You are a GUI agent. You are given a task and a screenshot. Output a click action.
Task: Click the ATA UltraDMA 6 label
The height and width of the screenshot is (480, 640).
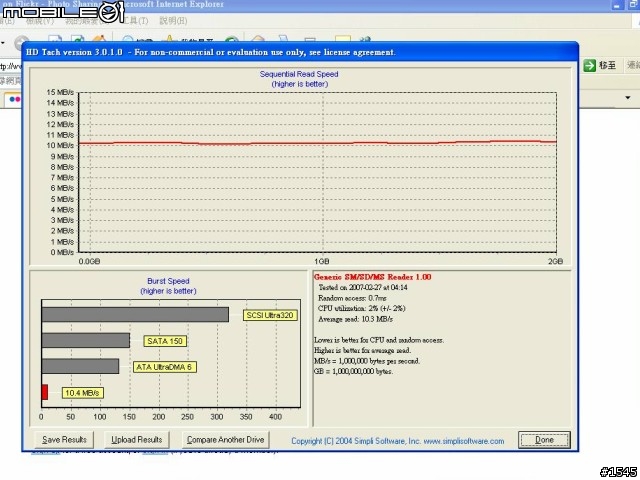click(x=164, y=367)
